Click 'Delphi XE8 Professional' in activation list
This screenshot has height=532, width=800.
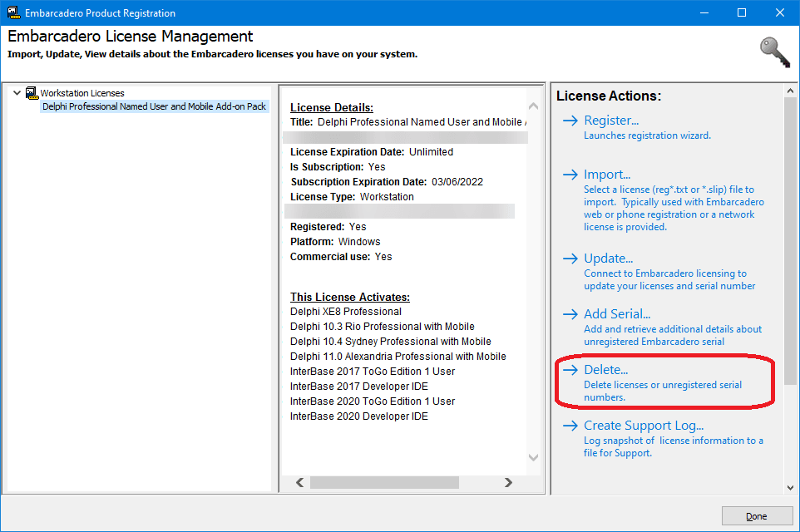(346, 312)
